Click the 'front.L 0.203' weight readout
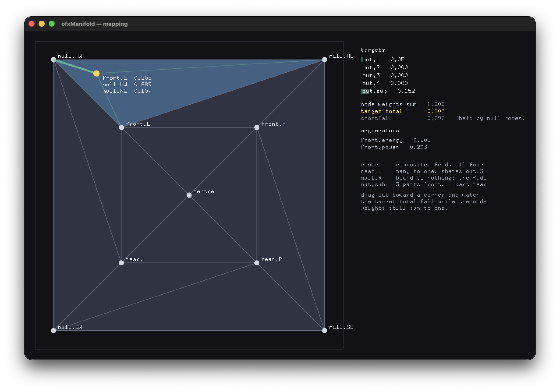The height and width of the screenshot is (392, 560). (x=127, y=78)
